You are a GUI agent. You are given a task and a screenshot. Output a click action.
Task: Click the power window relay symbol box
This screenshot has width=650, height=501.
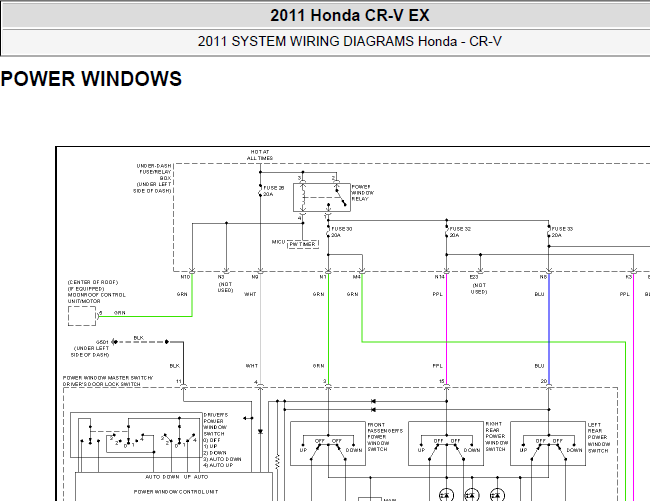click(x=322, y=198)
